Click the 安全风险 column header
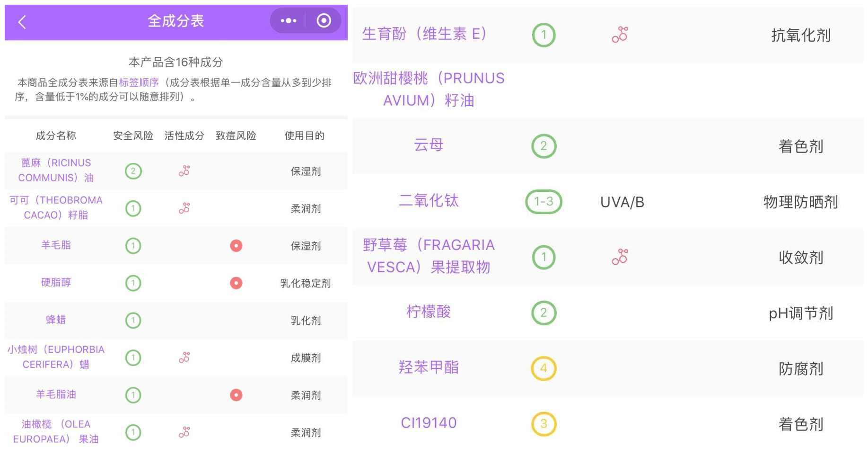Viewport: 868px width, 456px height. coord(133,136)
